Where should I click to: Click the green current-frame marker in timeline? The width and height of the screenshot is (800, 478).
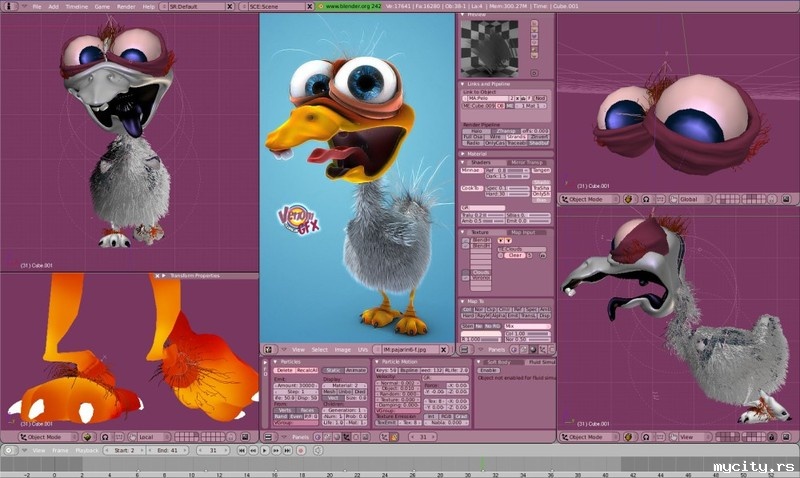tap(481, 465)
